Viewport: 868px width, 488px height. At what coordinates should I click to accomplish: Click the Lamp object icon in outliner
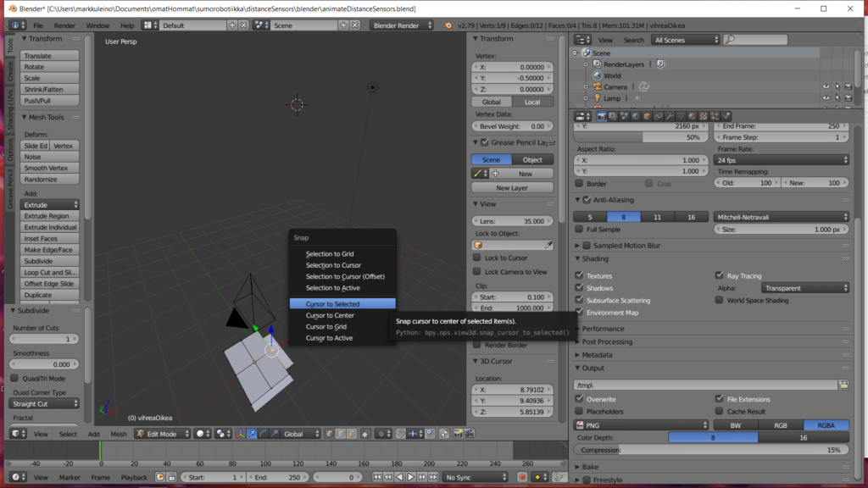[596, 98]
